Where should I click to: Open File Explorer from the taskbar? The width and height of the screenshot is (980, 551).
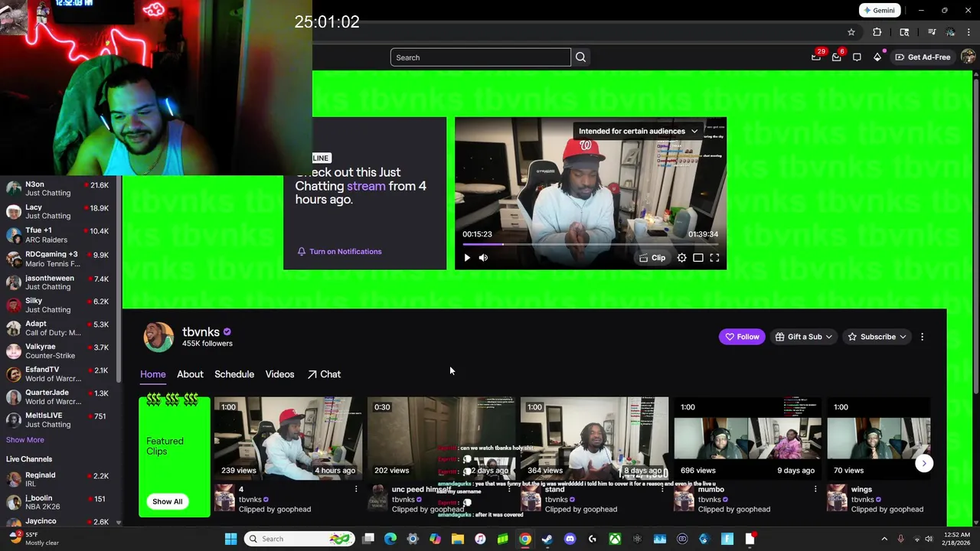tap(458, 539)
